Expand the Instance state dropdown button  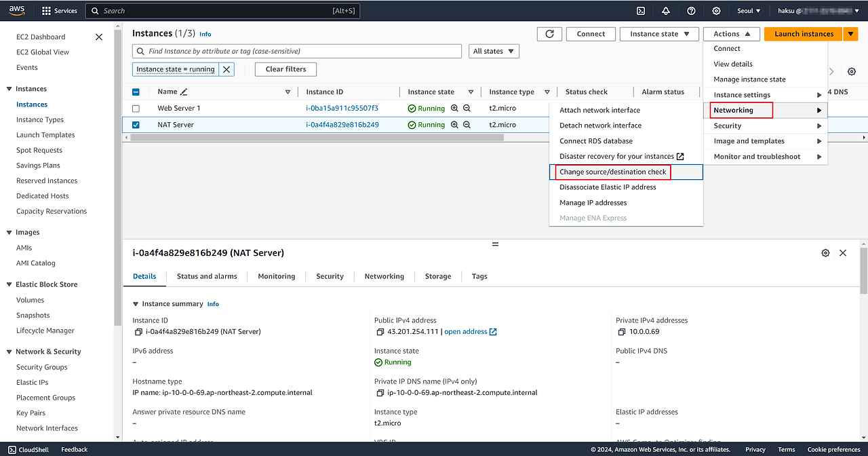point(660,34)
